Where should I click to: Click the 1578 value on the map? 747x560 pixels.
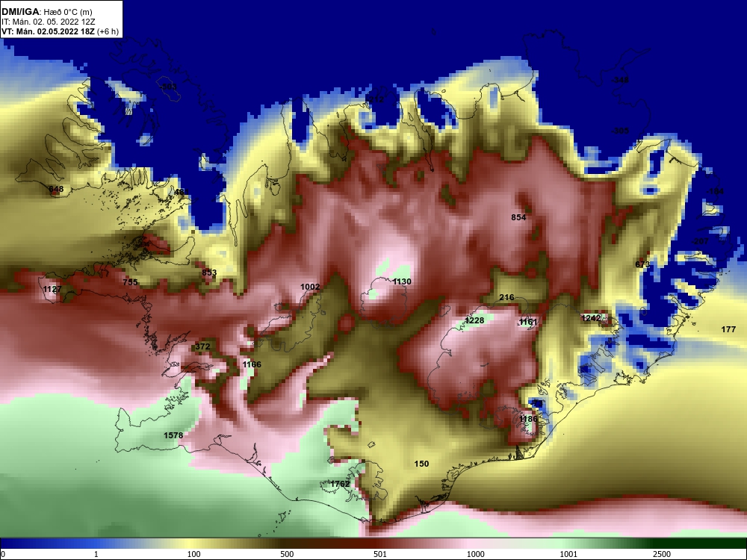173,435
